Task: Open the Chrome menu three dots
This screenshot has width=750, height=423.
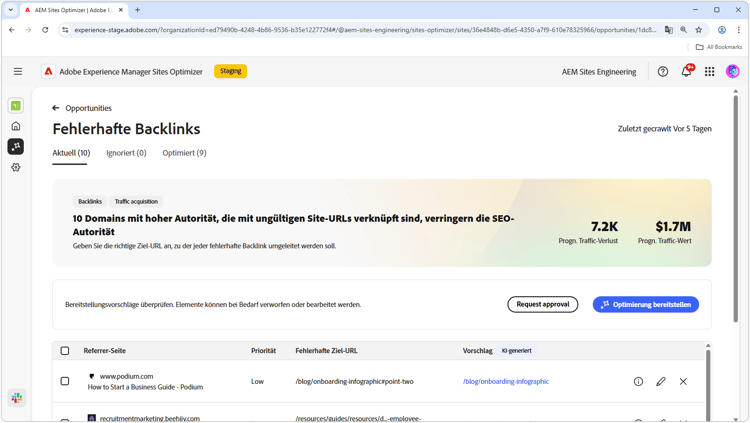Action: coord(739,30)
